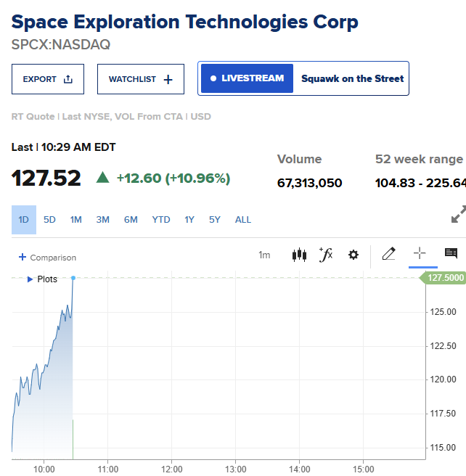Screen dimensions: 466x476
Task: Expand the Plots disclosure triangle
Action: coord(30,279)
